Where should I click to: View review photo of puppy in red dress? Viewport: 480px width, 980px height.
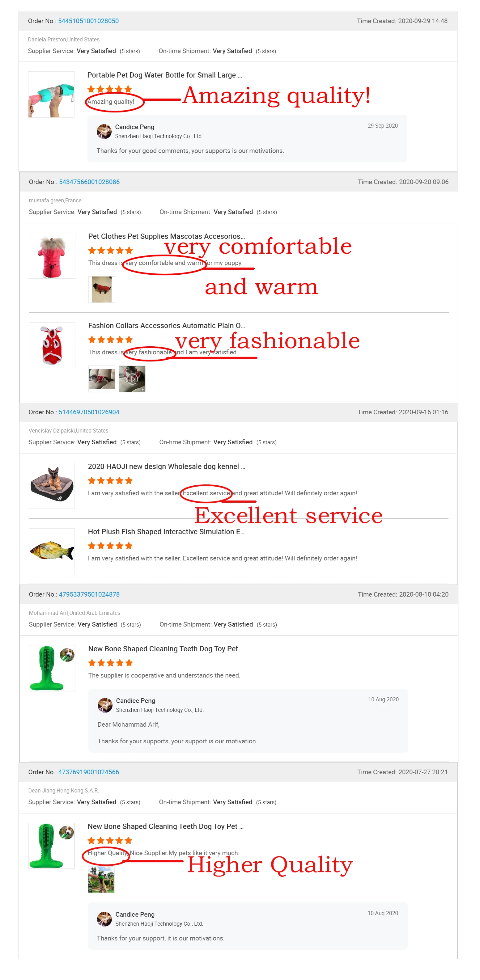point(102,289)
